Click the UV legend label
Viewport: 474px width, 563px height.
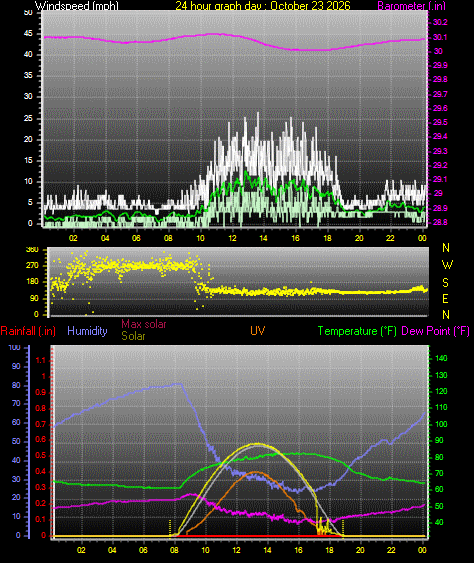tap(257, 331)
